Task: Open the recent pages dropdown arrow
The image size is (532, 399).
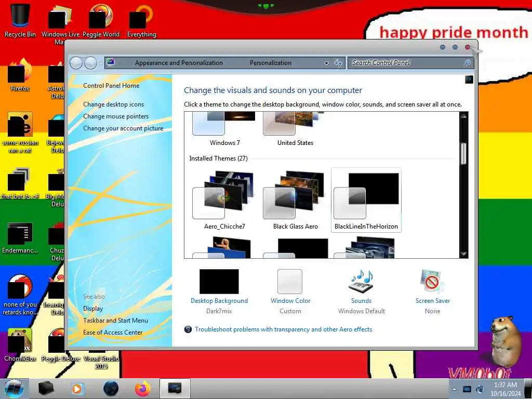Action: pyautogui.click(x=100, y=63)
